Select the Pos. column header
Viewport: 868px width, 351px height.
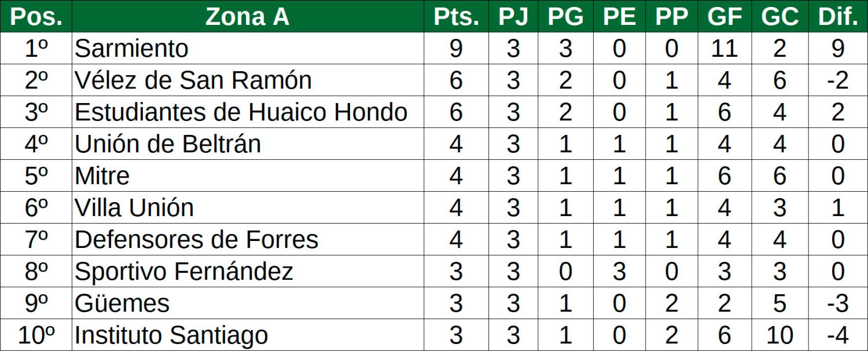pos(36,17)
